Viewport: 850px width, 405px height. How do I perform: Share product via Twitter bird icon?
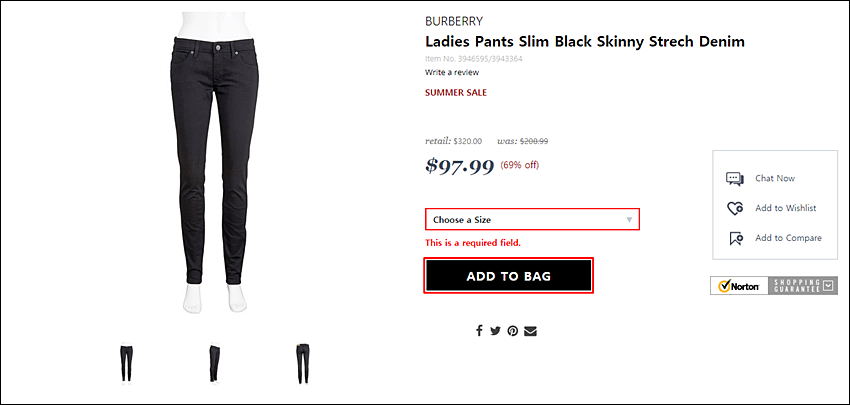(495, 331)
